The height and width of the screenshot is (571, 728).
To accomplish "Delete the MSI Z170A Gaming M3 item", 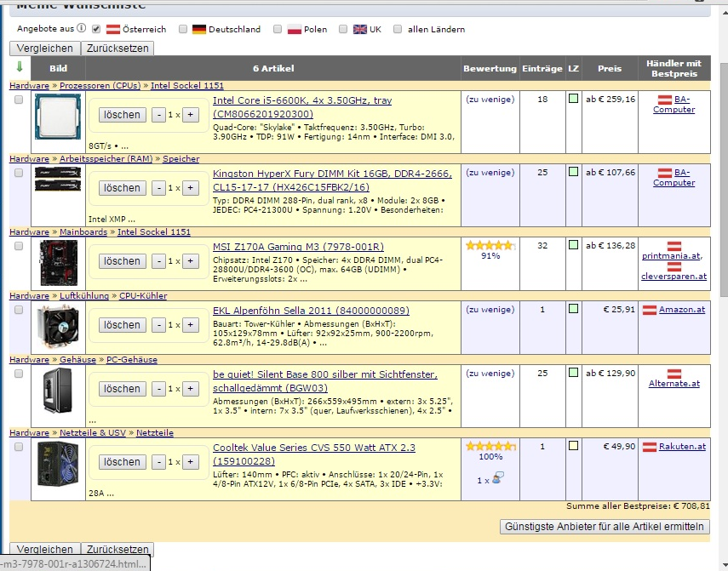I will tap(122, 261).
